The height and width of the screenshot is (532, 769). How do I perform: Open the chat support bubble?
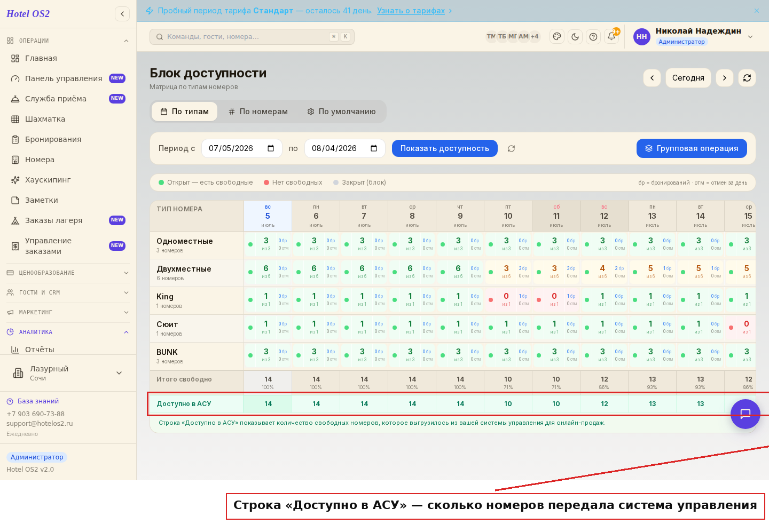(x=746, y=414)
